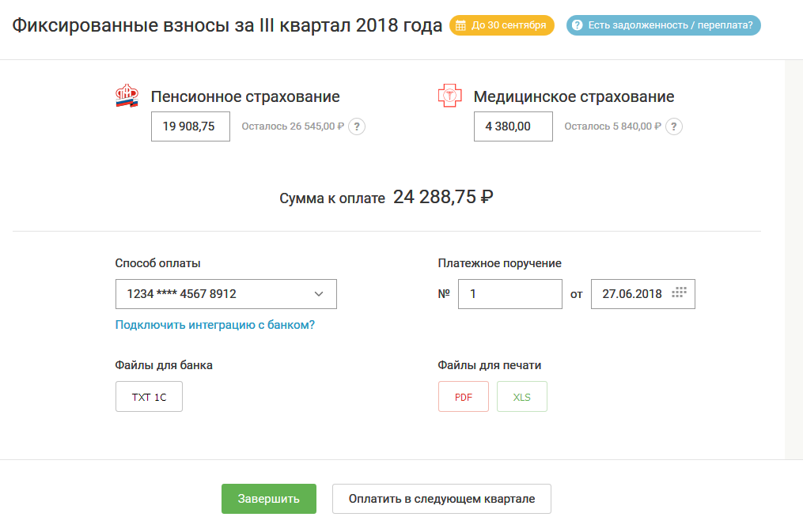Expand the payment method dropdown arrow
Screen dimensions: 803x532
tap(319, 294)
